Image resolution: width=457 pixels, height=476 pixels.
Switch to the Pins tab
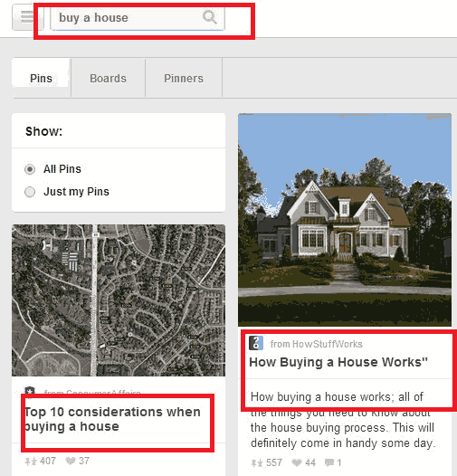[42, 79]
